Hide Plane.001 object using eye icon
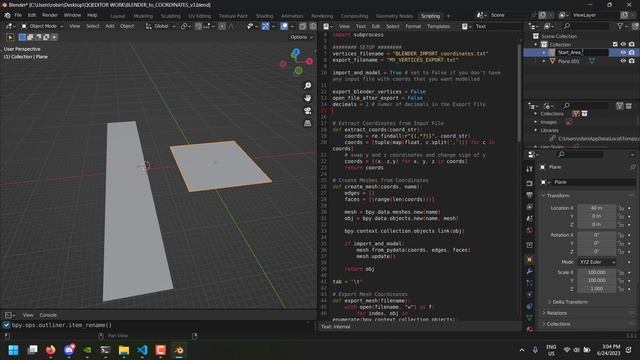The width and height of the screenshot is (640, 360). (x=623, y=61)
